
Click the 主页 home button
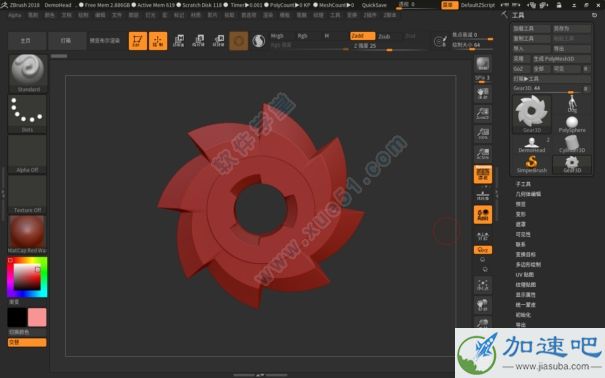[26, 41]
